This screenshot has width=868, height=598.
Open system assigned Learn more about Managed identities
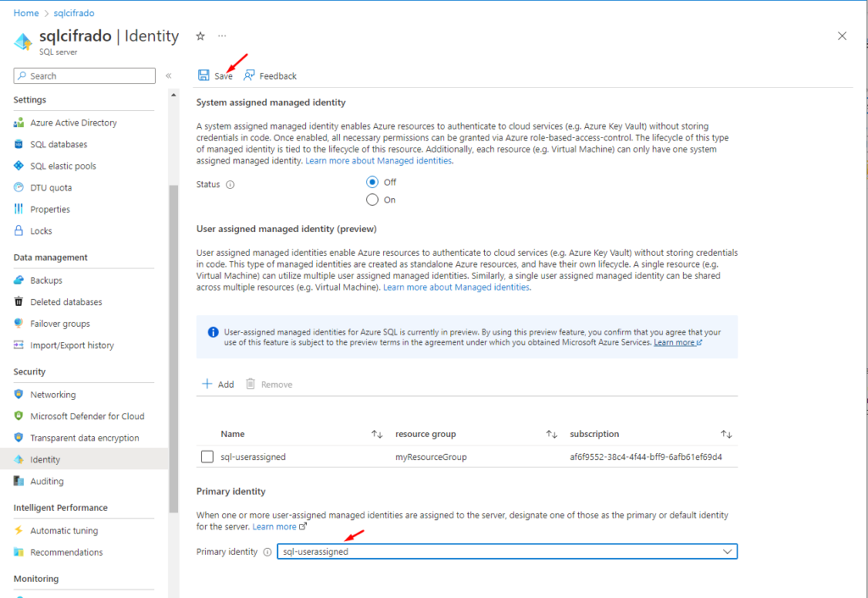point(379,160)
